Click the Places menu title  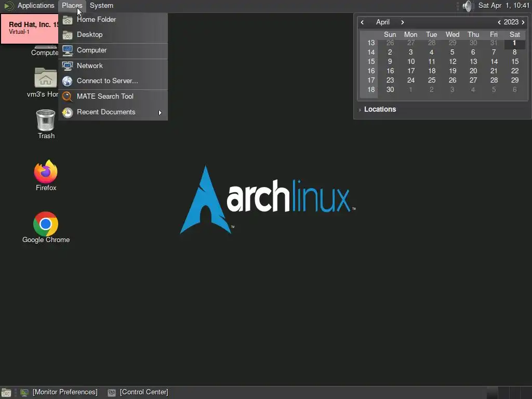pos(72,5)
